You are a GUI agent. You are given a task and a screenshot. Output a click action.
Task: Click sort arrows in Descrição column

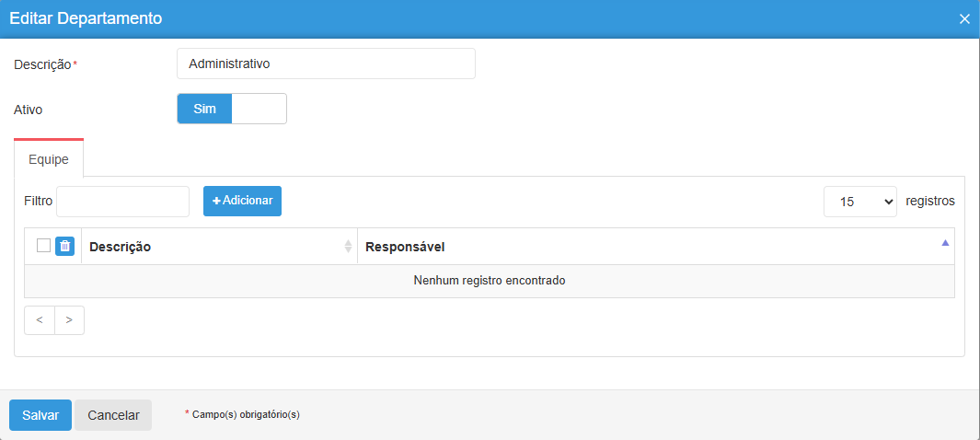pyautogui.click(x=348, y=247)
